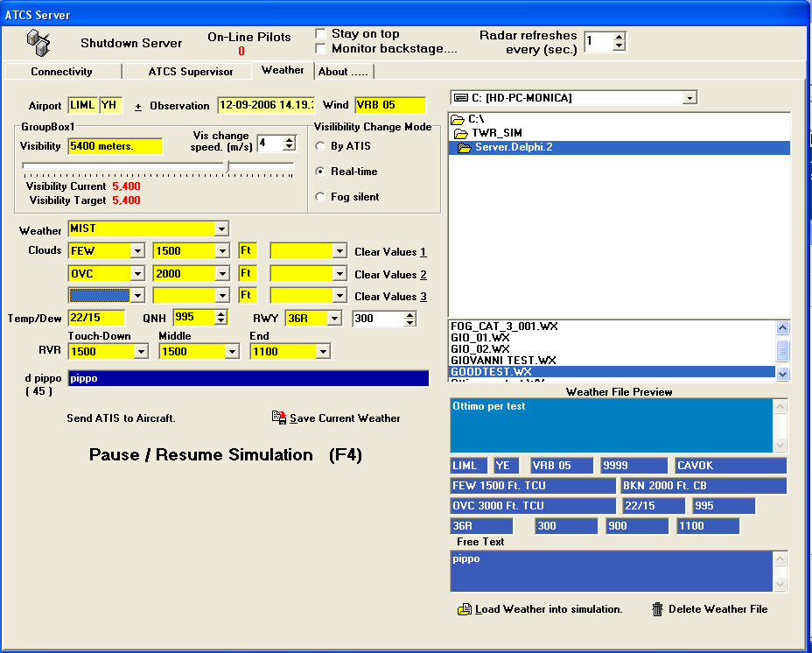Click Load Weather into simulation

(549, 609)
